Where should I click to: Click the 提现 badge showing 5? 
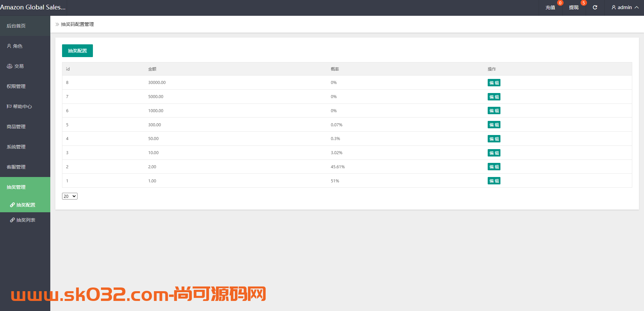(584, 3)
